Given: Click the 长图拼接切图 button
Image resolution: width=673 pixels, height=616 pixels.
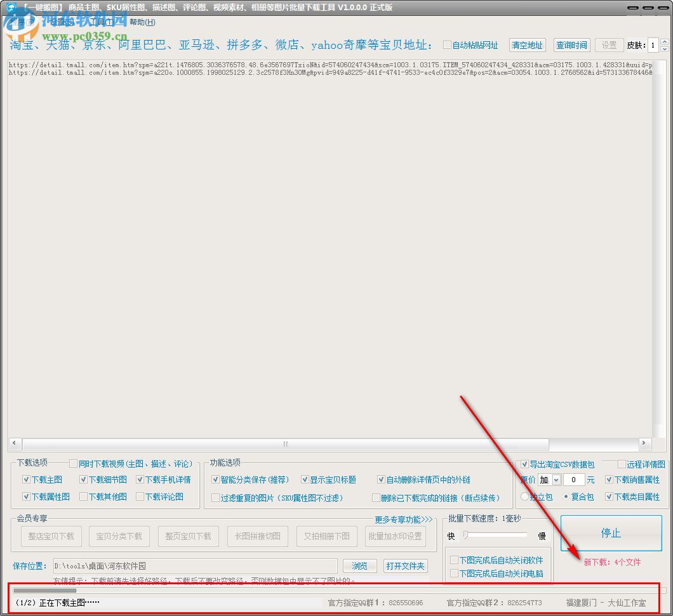Looking at the screenshot, I should tap(258, 536).
